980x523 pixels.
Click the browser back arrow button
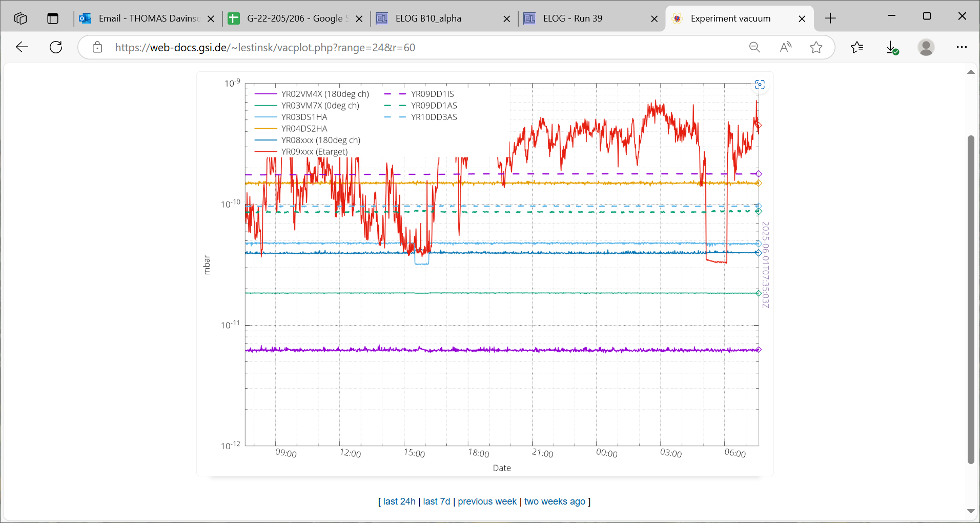[22, 48]
